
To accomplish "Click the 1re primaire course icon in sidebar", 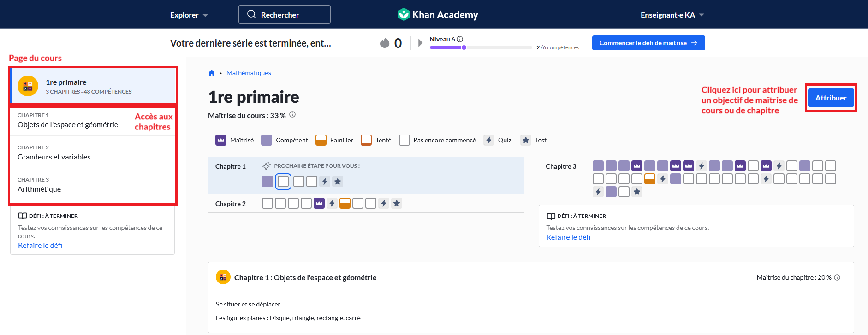I will tap(28, 86).
